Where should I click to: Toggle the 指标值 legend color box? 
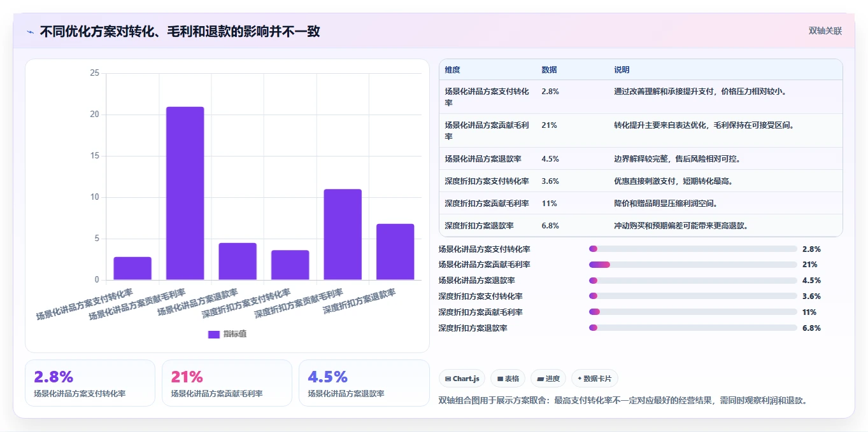click(x=214, y=334)
